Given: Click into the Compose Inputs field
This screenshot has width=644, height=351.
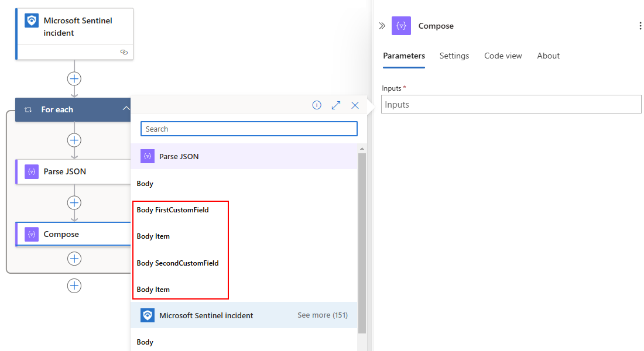Looking at the screenshot, I should (x=511, y=105).
